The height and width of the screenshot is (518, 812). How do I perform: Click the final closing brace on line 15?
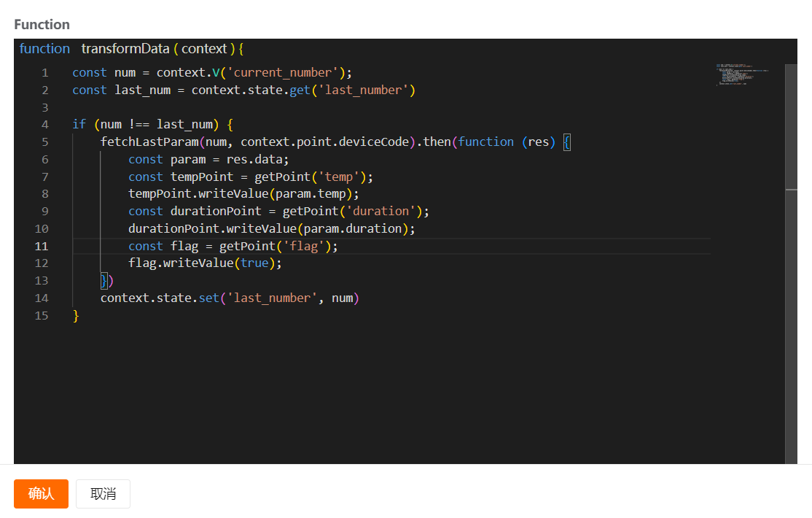pyautogui.click(x=76, y=316)
